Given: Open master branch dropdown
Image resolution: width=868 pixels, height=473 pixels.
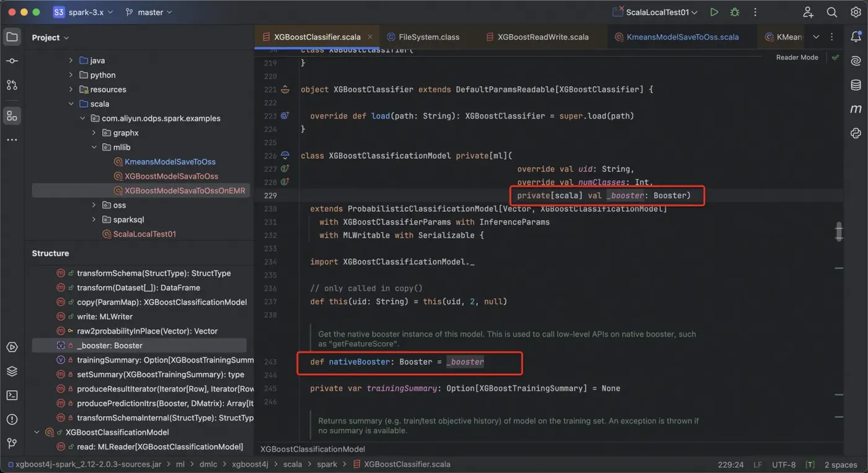Looking at the screenshot, I should pos(149,12).
